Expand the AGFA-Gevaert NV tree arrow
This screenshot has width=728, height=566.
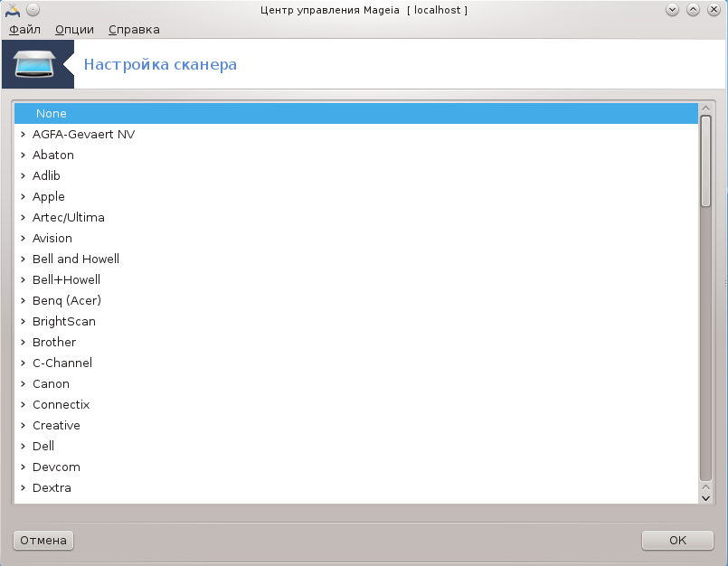23,134
